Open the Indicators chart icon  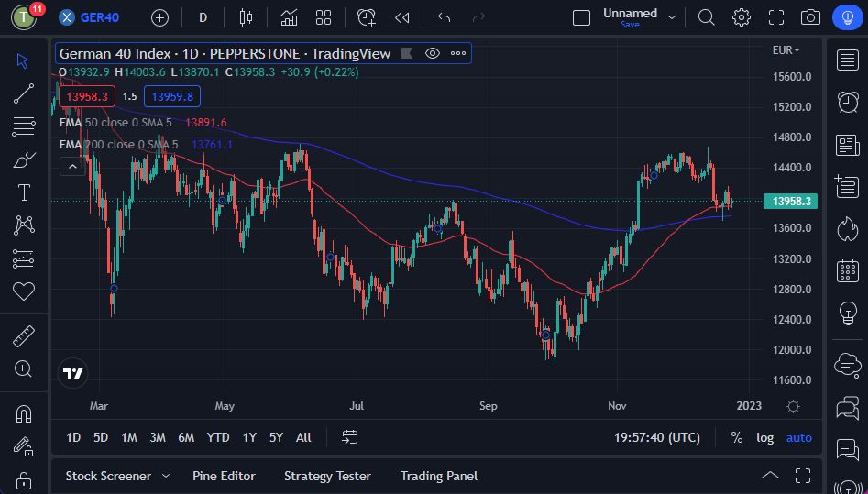pos(289,17)
